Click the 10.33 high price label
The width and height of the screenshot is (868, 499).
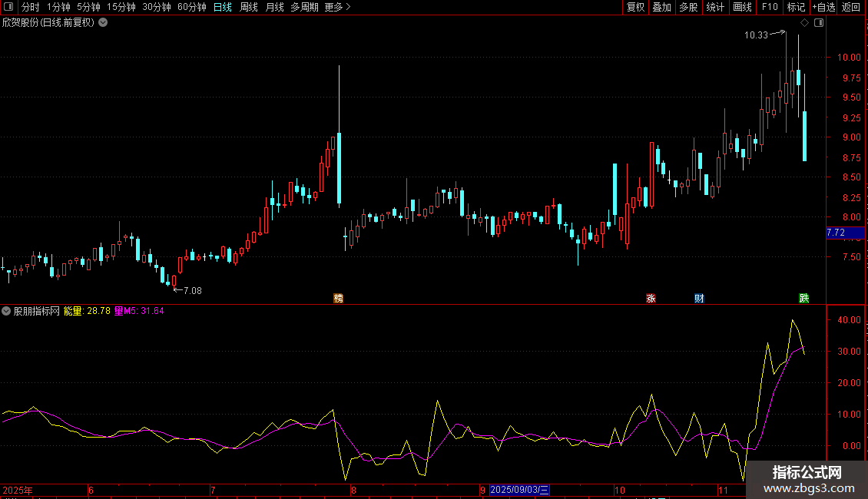coord(756,35)
